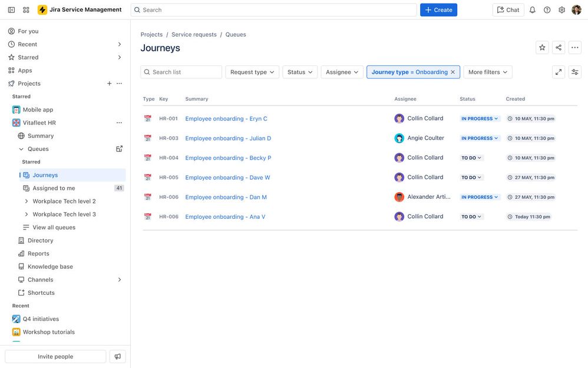Change Julian D's In Progress status
The width and height of the screenshot is (588, 368).
pyautogui.click(x=480, y=138)
